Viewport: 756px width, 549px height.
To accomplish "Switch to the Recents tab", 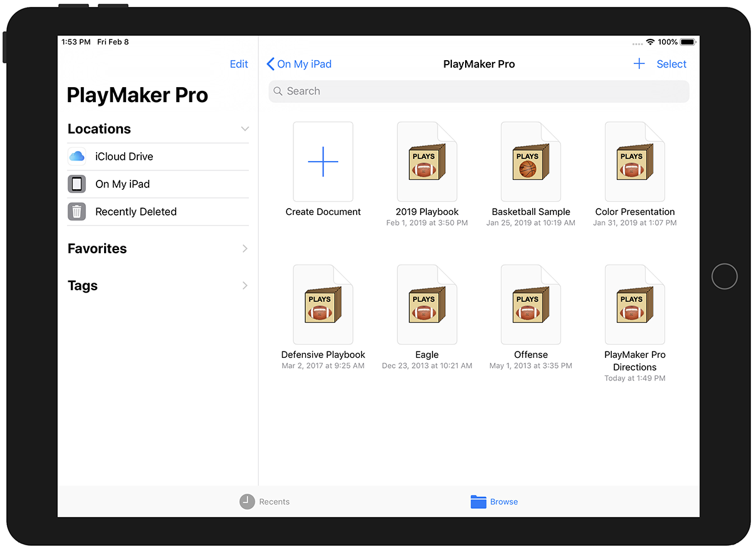I will tap(265, 502).
